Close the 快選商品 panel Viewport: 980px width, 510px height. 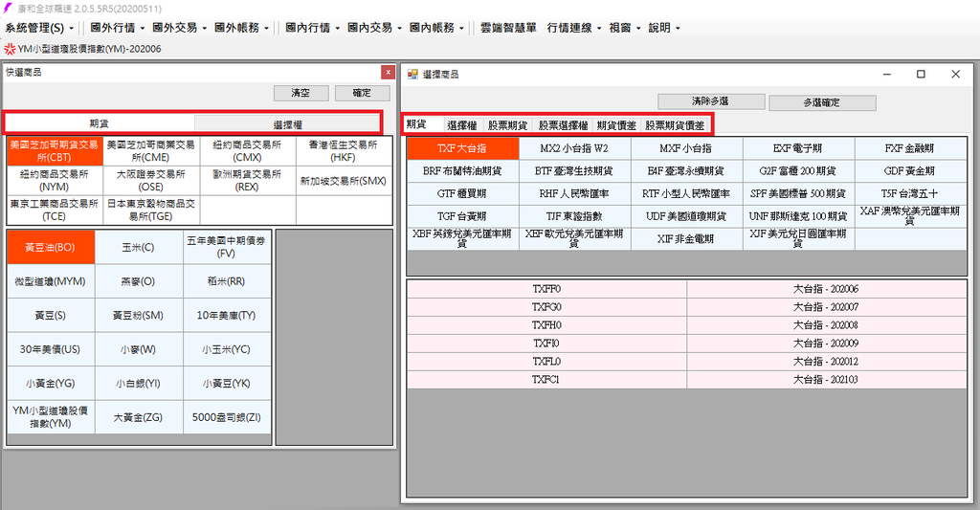[x=388, y=73]
